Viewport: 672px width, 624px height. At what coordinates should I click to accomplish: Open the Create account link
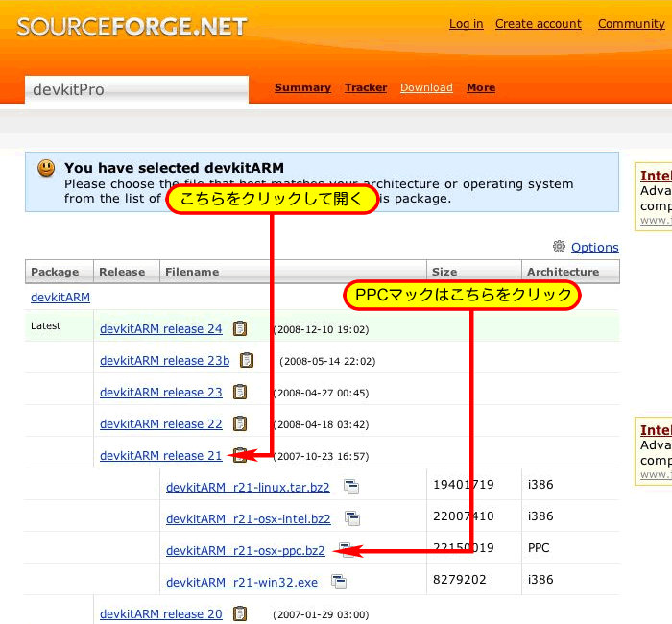(x=539, y=24)
